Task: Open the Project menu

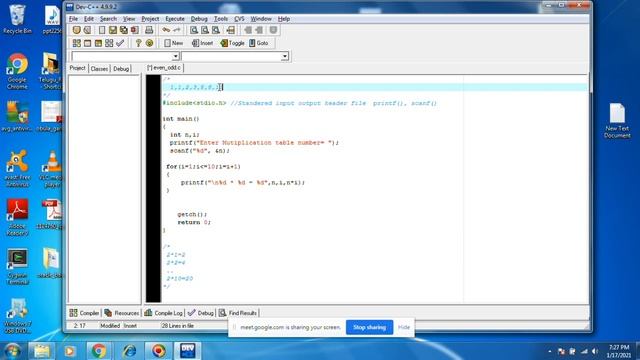Action: 150,19
